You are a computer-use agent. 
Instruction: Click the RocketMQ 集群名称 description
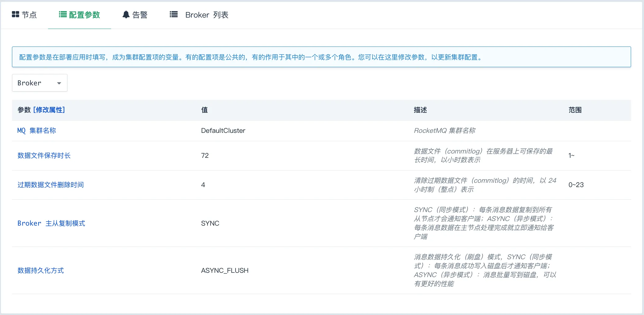445,131
